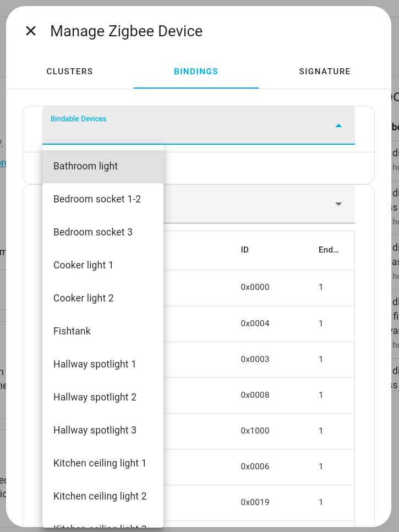Viewport: 399px width, 532px height.
Task: Pick Hallway spotlight 1
Action: (x=95, y=364)
